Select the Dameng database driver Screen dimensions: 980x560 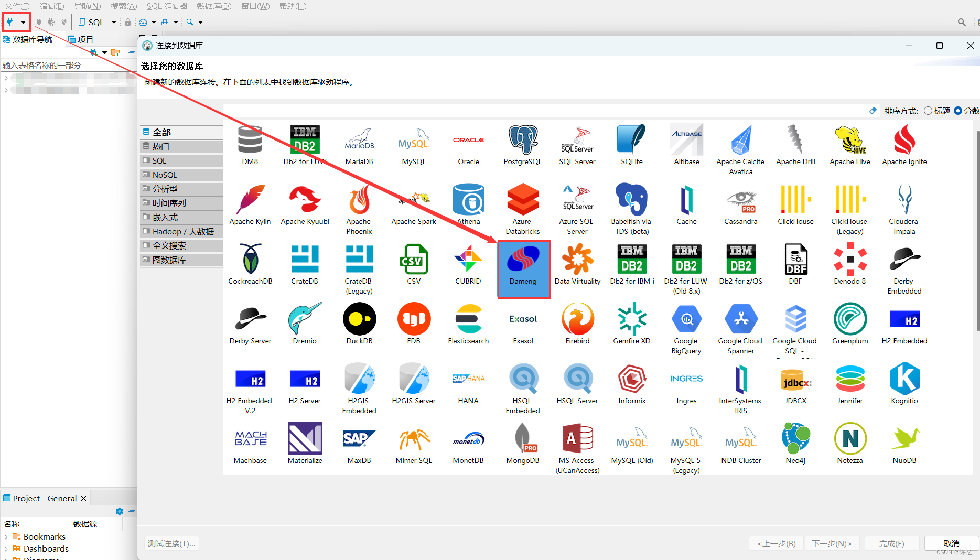coord(523,269)
